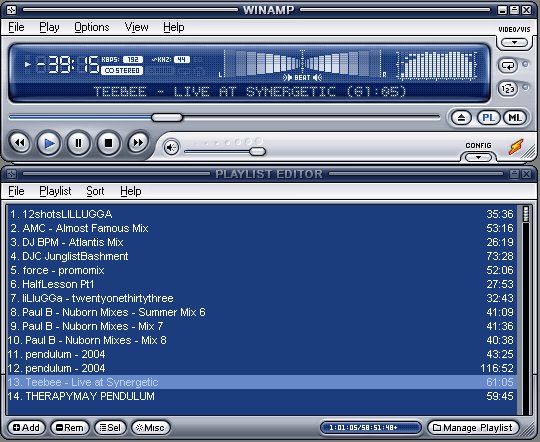Toggle the repeat button

508,65
